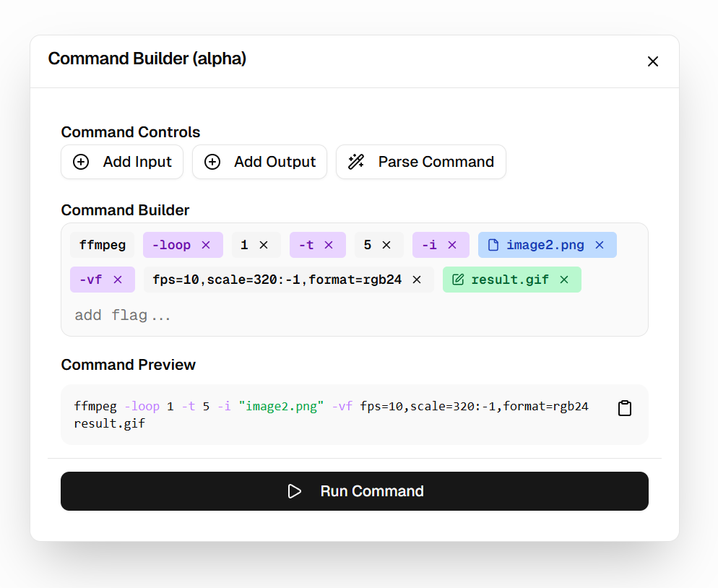
Task: Remove the -loop flag chip
Action: pos(206,246)
